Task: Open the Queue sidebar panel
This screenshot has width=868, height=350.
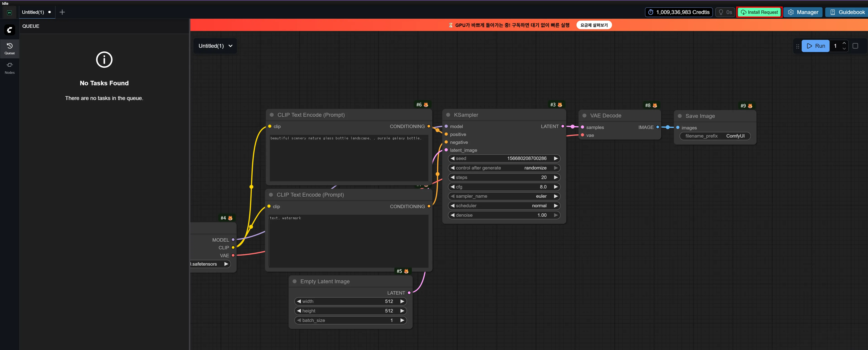Action: (10, 48)
